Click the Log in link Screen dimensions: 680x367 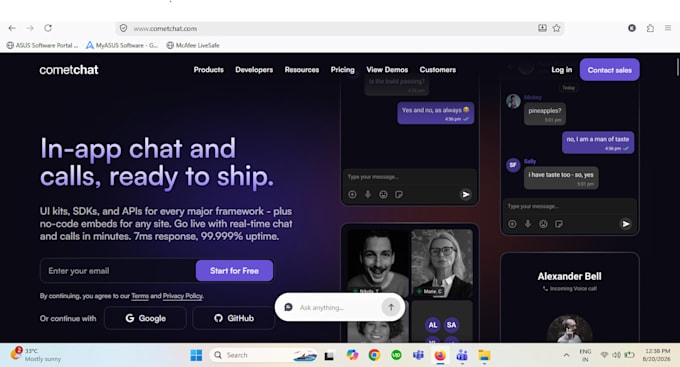562,70
